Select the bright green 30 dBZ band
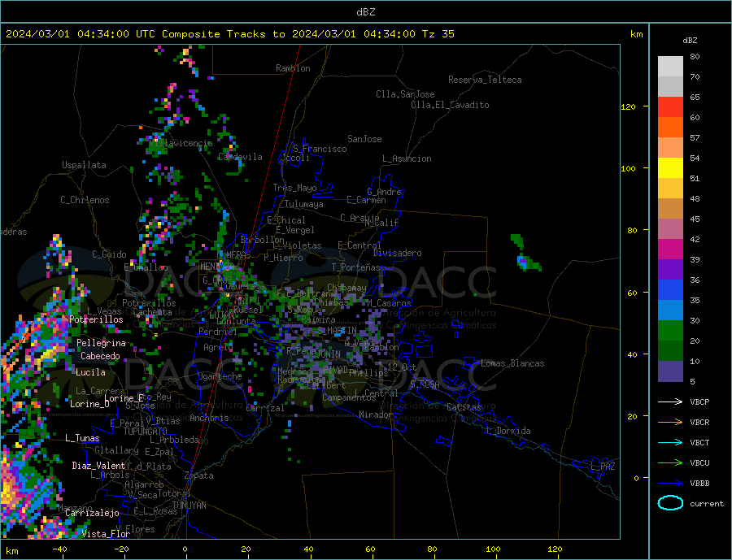732x560 pixels. coord(670,330)
